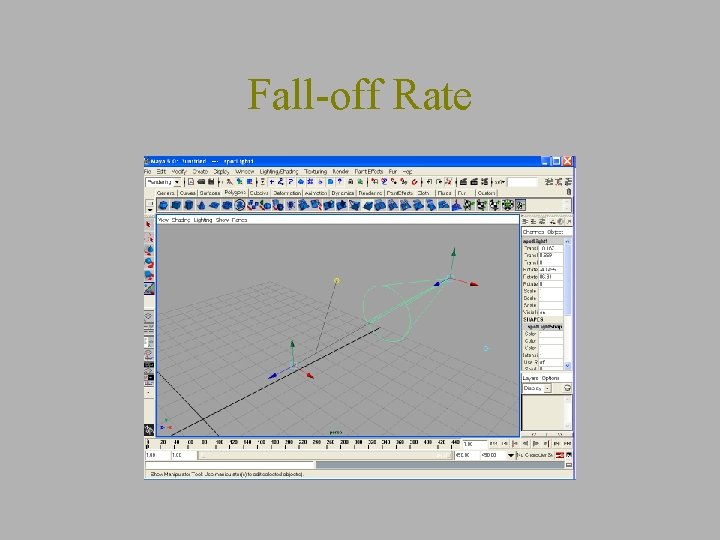Open the Options menu in layer editor

[550, 378]
